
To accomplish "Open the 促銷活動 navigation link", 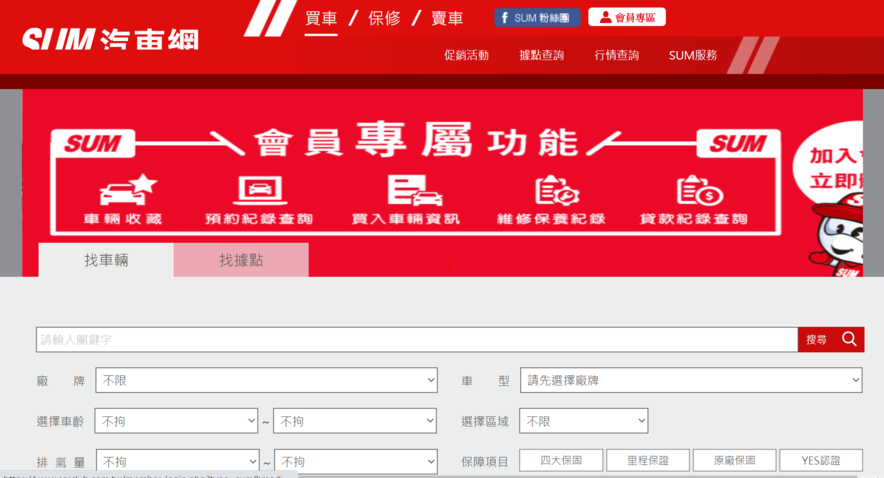I will [466, 55].
